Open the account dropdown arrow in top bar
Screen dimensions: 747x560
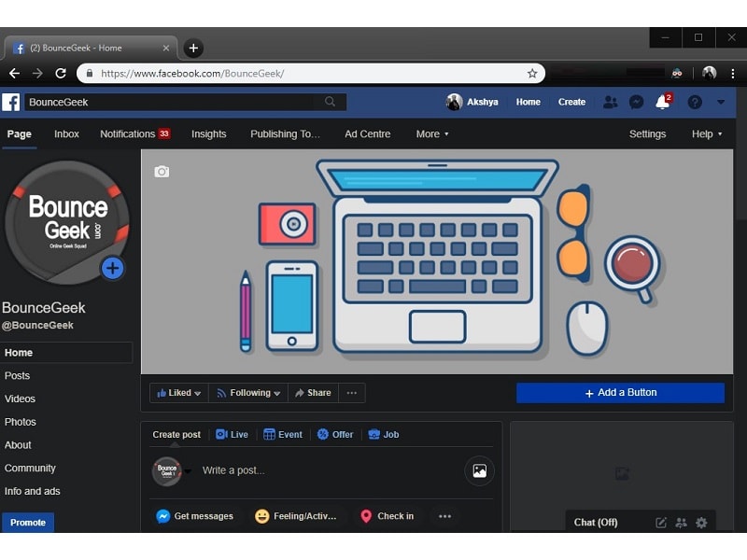[x=721, y=102]
